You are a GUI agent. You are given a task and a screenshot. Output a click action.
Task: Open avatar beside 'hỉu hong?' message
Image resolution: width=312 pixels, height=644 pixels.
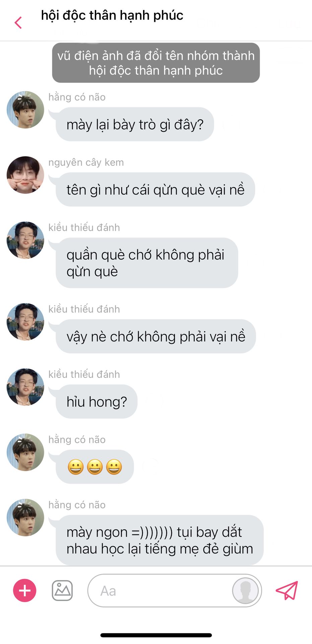25,387
